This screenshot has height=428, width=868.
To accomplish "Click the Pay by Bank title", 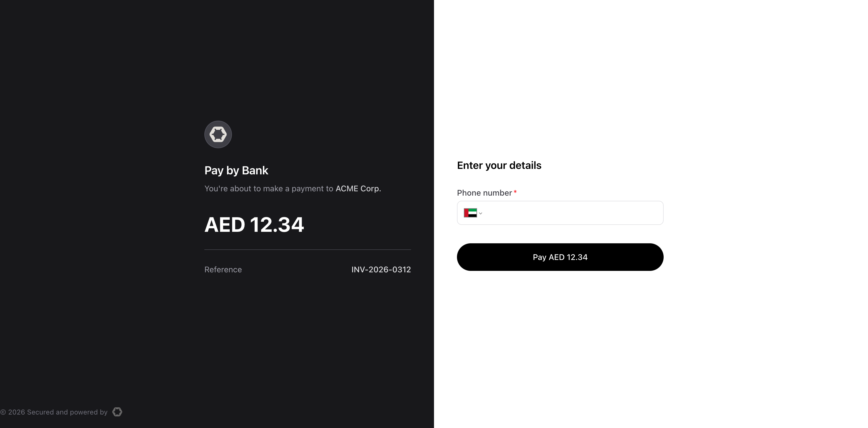I will (x=236, y=170).
